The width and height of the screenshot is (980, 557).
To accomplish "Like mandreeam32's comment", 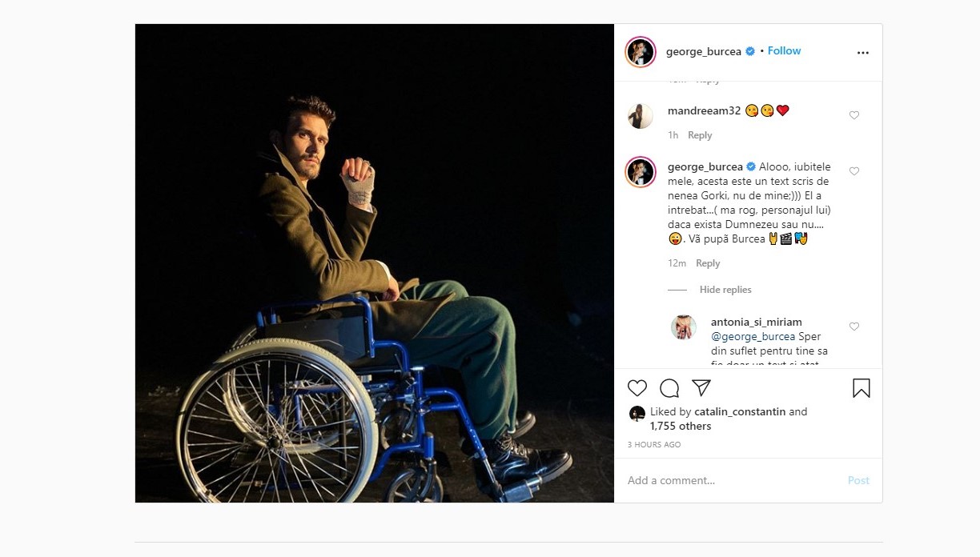I will (854, 115).
